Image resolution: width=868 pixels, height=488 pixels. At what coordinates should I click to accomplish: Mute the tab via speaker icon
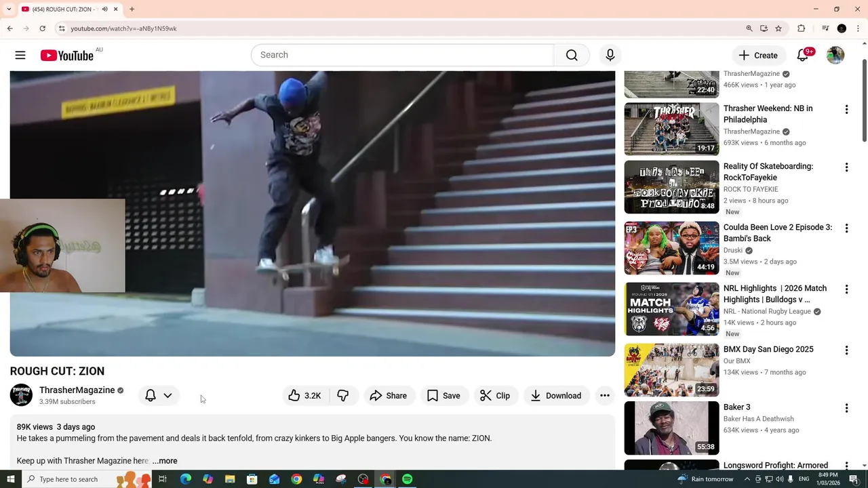pyautogui.click(x=104, y=9)
